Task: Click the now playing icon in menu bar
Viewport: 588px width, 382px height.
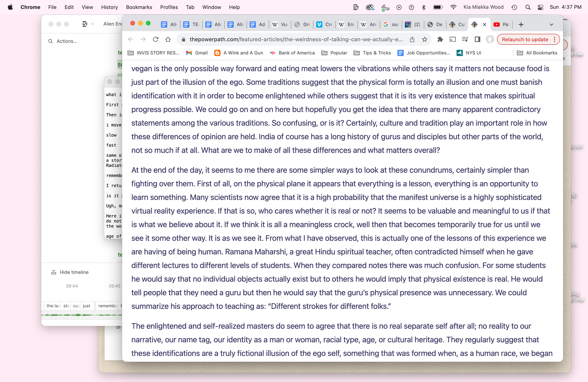Action: pos(399,7)
